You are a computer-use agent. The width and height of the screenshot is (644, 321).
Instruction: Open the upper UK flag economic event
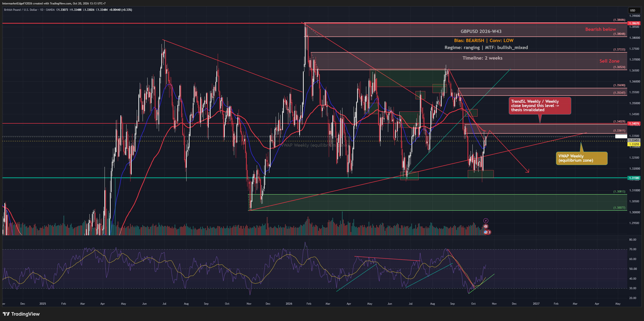(x=486, y=226)
